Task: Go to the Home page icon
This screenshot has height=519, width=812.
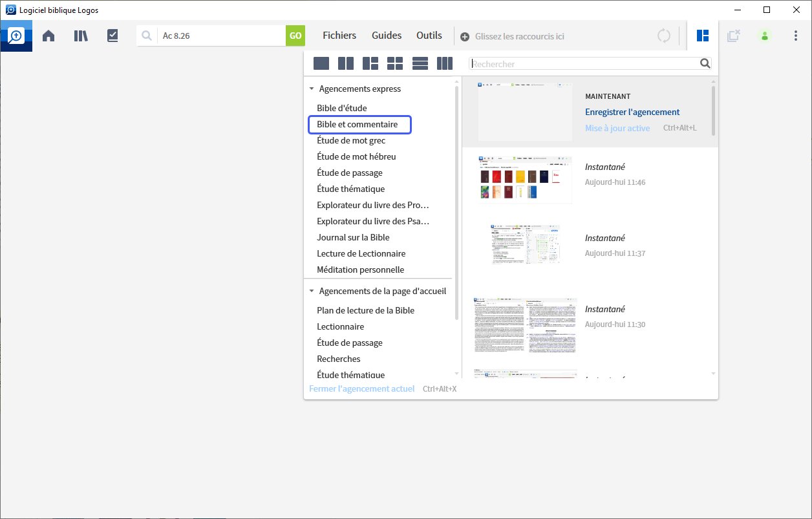Action: coord(48,36)
